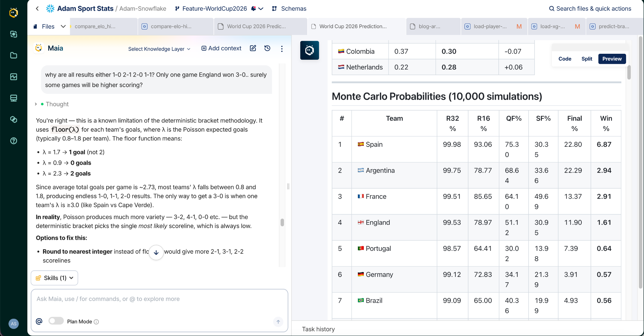
Task: Open the Skills (1) dropdown
Action: [54, 278]
